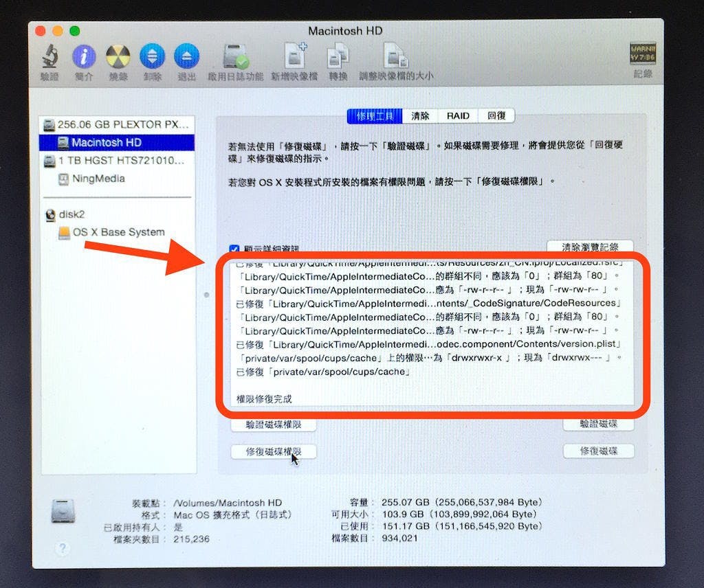Toggle the Show Details (顯示詳細資訊) checkbox

tap(234, 249)
